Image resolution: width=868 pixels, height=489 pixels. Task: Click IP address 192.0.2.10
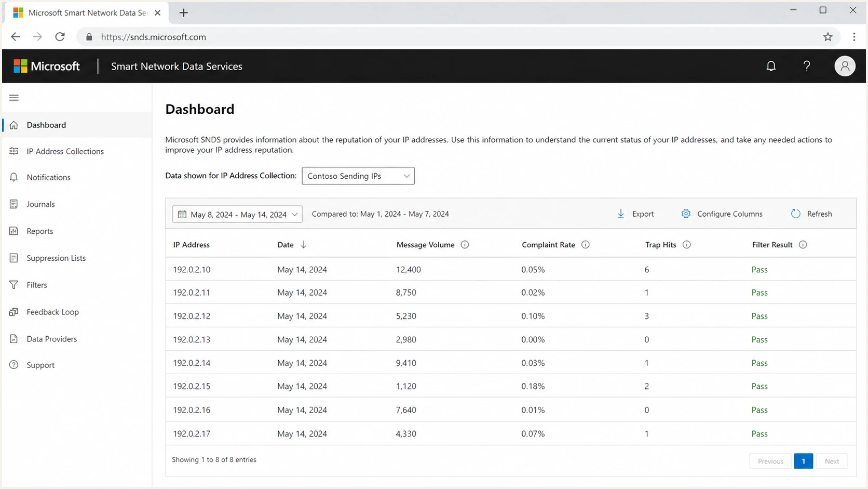coord(192,270)
